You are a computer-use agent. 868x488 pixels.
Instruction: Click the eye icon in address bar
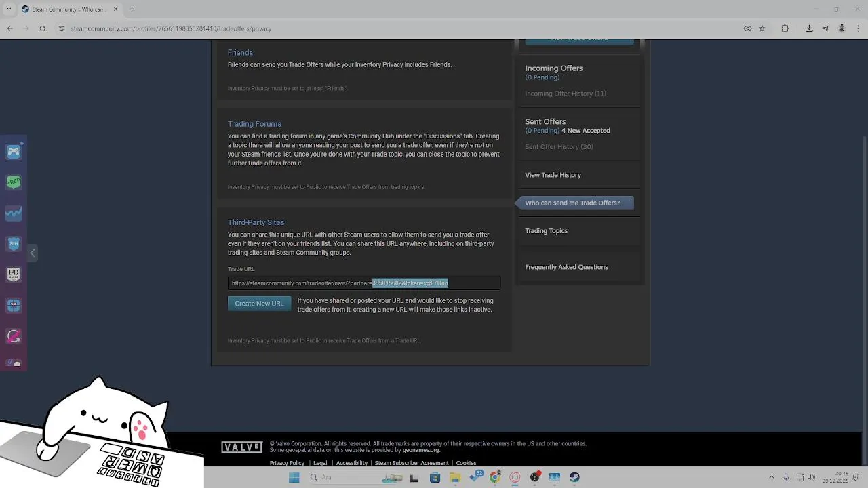tap(747, 28)
